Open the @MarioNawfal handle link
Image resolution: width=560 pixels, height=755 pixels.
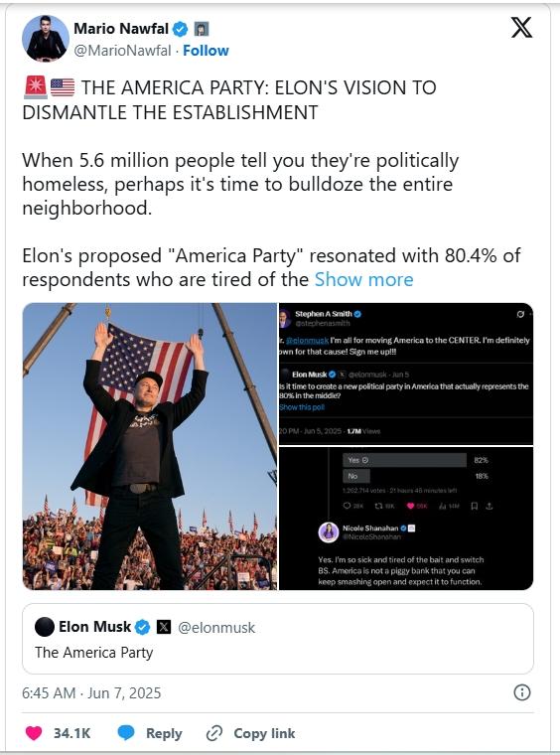coord(122,51)
